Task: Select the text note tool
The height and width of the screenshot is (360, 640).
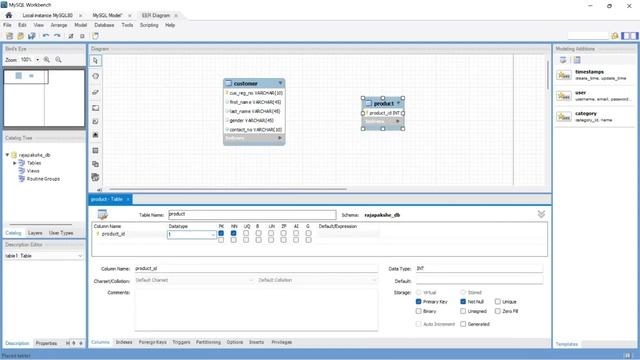Action: click(x=96, y=122)
